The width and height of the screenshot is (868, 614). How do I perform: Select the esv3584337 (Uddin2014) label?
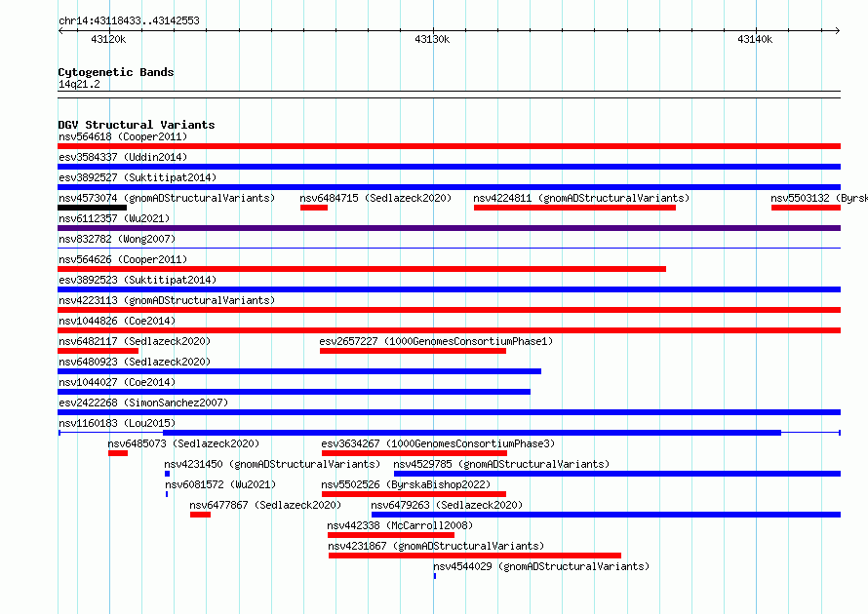(123, 157)
